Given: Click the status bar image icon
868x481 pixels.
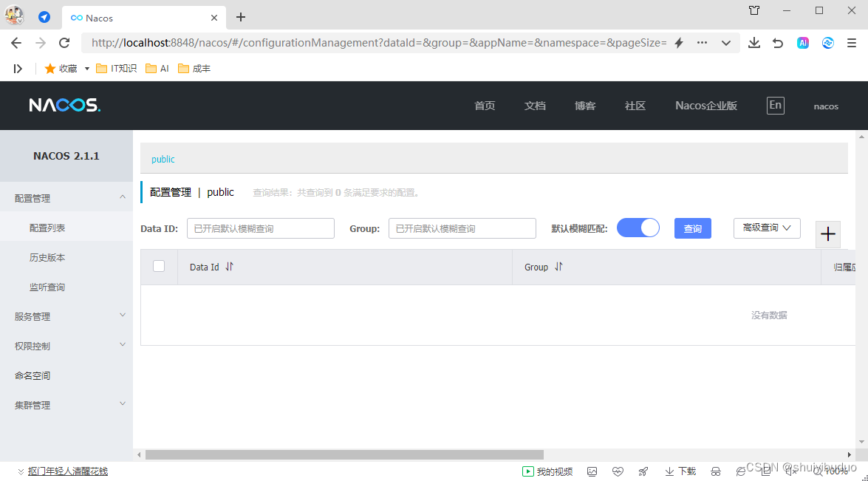Looking at the screenshot, I should tap(592, 471).
